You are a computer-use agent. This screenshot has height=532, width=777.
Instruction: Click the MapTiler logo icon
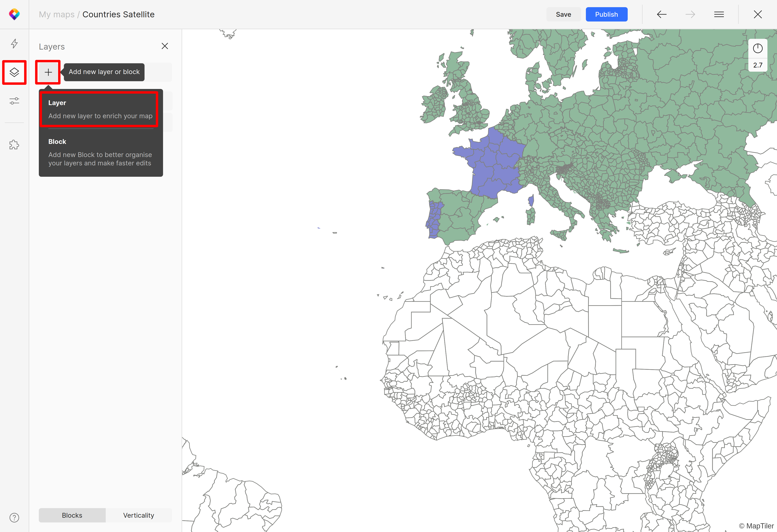pos(14,14)
